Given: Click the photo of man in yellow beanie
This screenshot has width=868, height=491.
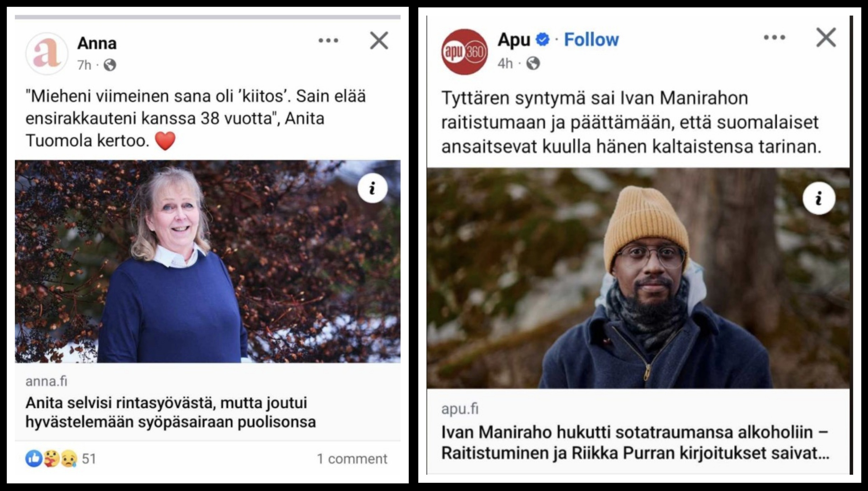Looking at the screenshot, I should click(638, 278).
